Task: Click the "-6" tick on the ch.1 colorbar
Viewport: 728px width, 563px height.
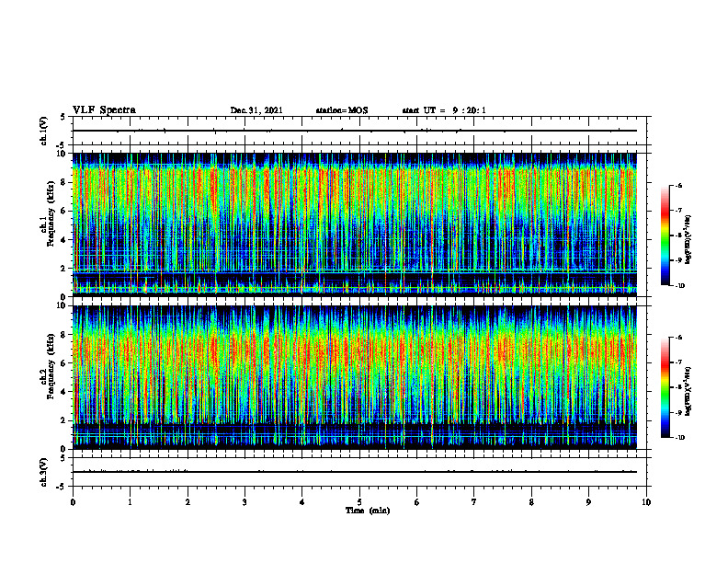Action: [x=678, y=186]
